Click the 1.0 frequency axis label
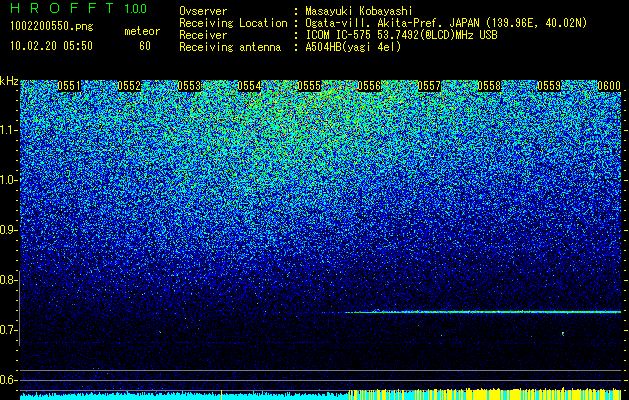This screenshot has height=400, width=629. 7,180
